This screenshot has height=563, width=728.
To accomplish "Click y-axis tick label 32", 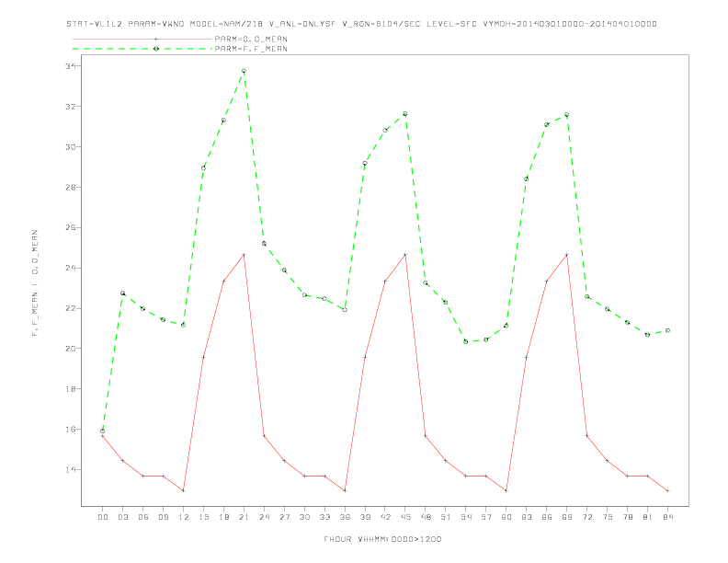I will point(71,107).
